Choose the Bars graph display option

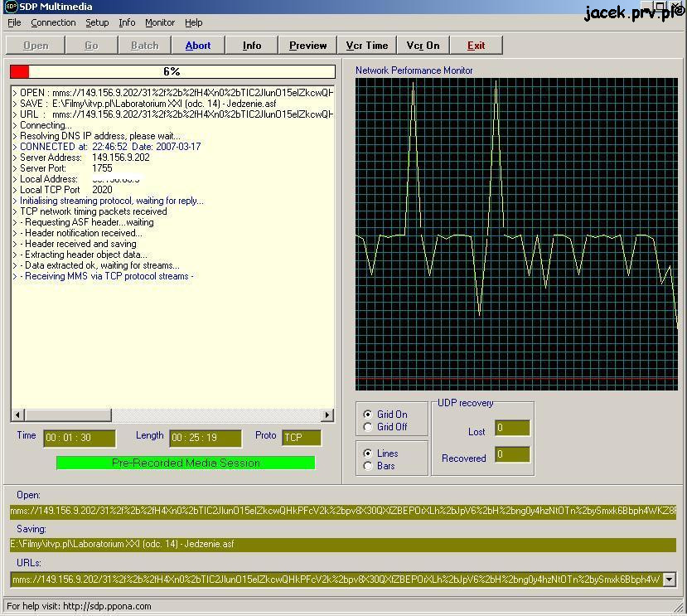pos(369,466)
